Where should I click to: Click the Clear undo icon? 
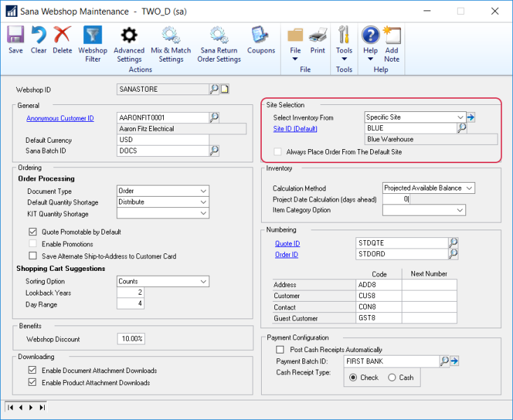click(x=38, y=35)
